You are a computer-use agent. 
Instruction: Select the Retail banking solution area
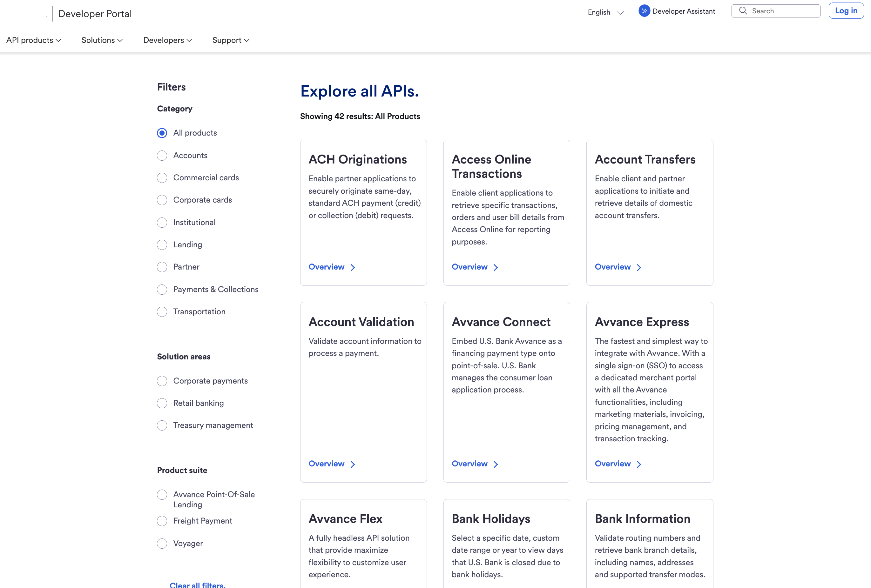(x=162, y=403)
